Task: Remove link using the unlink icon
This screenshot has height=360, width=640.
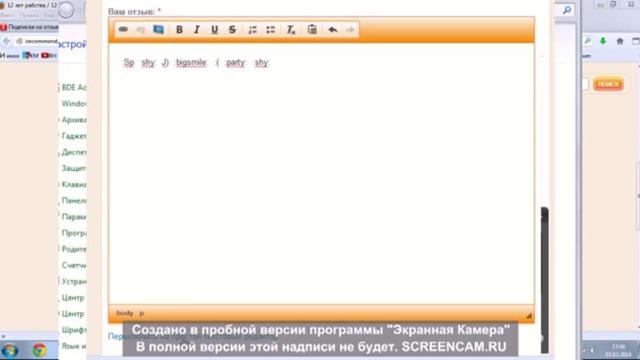Action: [x=141, y=30]
